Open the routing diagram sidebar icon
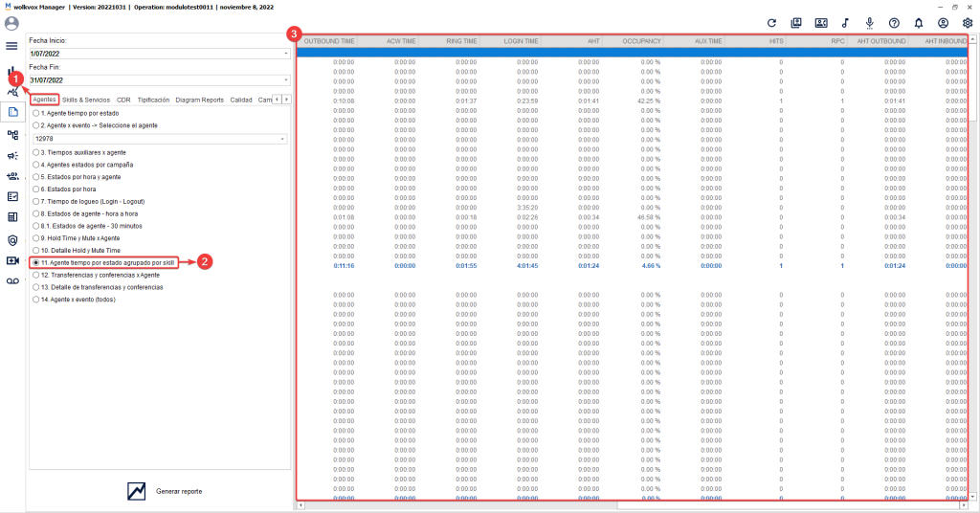980x513 pixels. click(12, 134)
